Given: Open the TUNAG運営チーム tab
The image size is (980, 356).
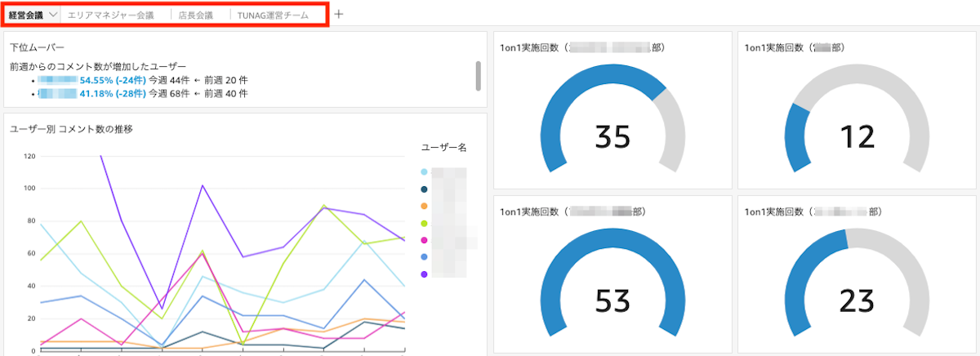Looking at the screenshot, I should click(273, 15).
